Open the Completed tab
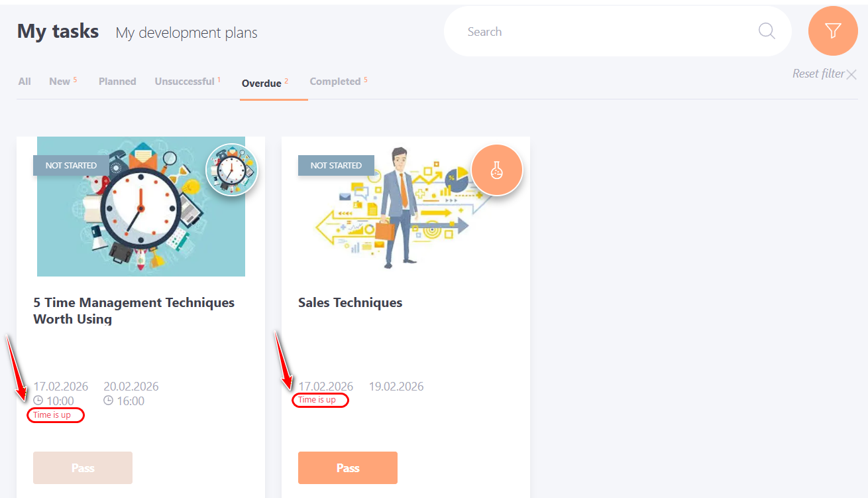This screenshot has height=498, width=868. (x=335, y=82)
